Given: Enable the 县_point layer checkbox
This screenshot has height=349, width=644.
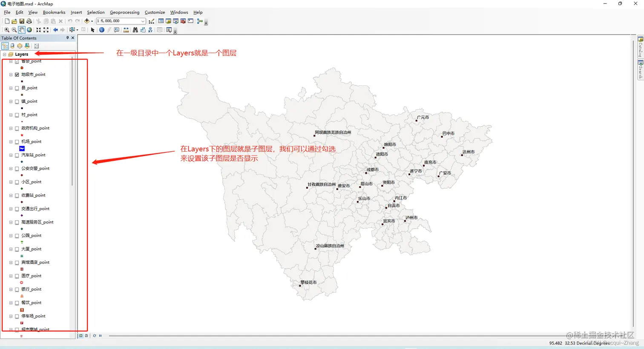Looking at the screenshot, I should tap(17, 88).
